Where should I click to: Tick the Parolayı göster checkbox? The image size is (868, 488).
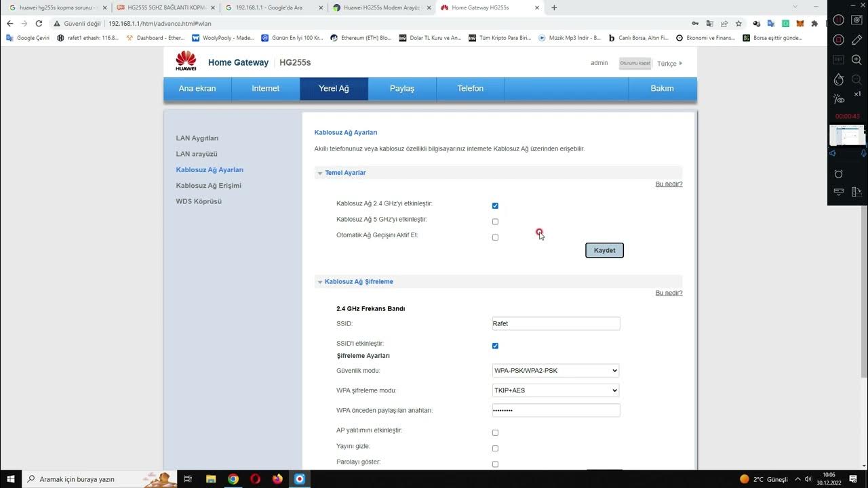pyautogui.click(x=495, y=464)
